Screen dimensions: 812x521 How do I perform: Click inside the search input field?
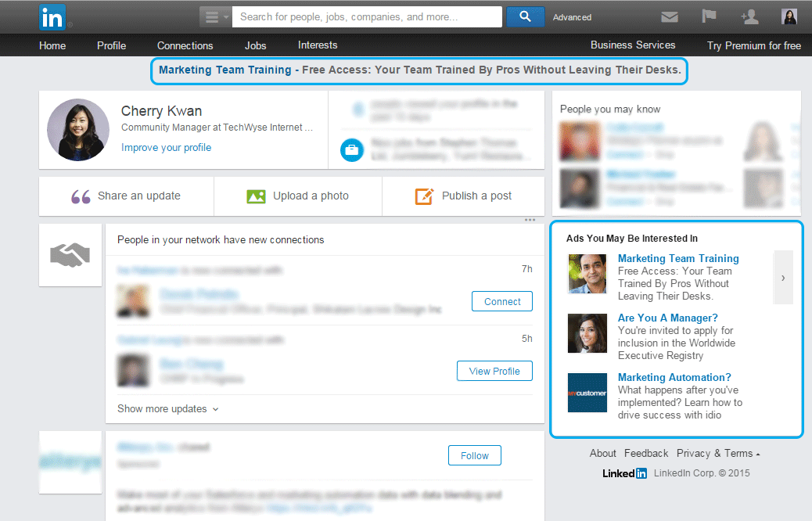[366, 16]
